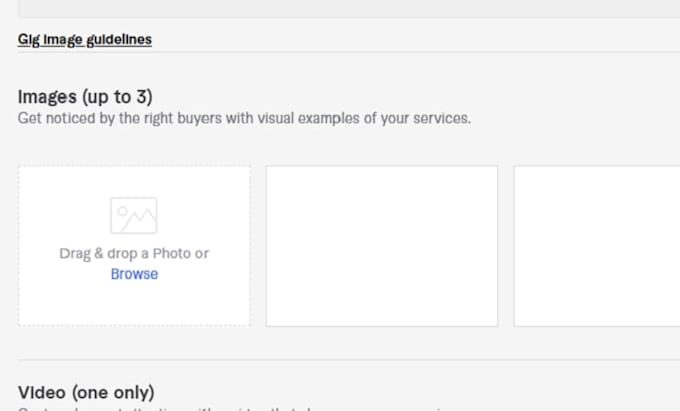Click the cut-off text below the Video heading

click(234, 408)
